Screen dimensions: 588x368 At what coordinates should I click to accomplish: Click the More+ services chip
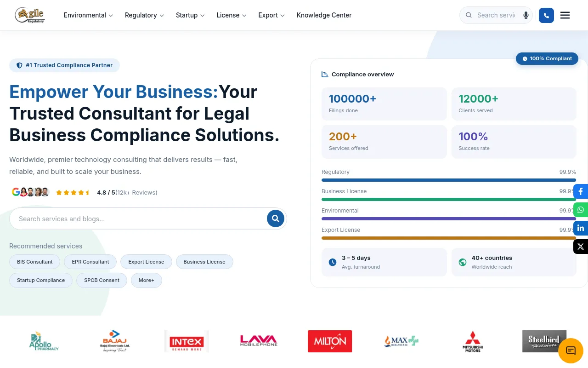(147, 280)
